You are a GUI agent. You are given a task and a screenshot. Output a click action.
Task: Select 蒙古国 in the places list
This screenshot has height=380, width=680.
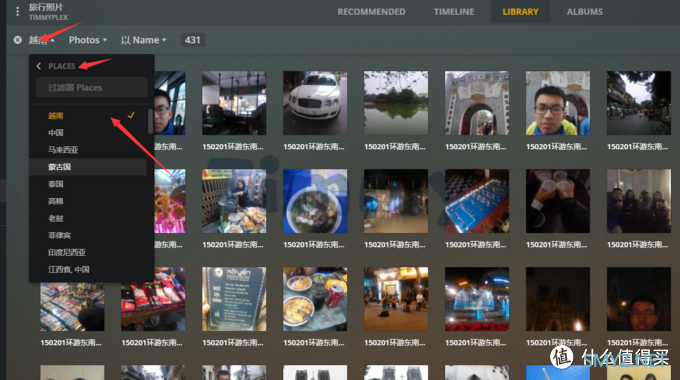click(x=88, y=167)
